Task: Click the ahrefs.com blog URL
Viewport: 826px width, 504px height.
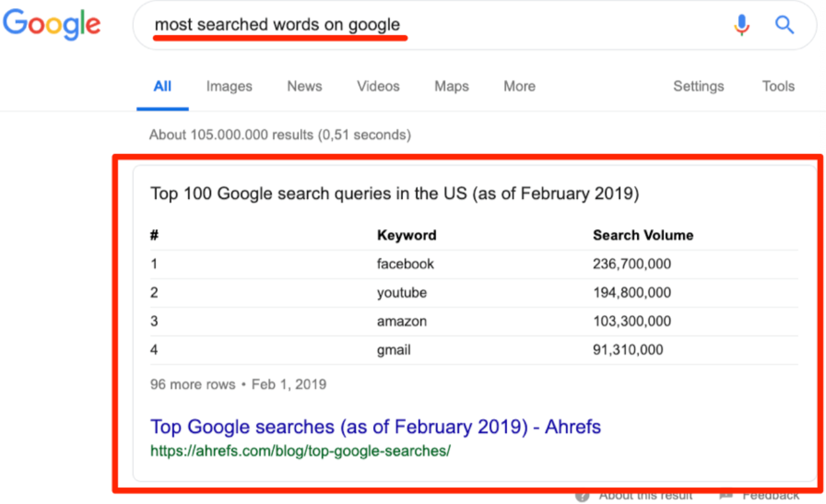Action: tap(300, 450)
